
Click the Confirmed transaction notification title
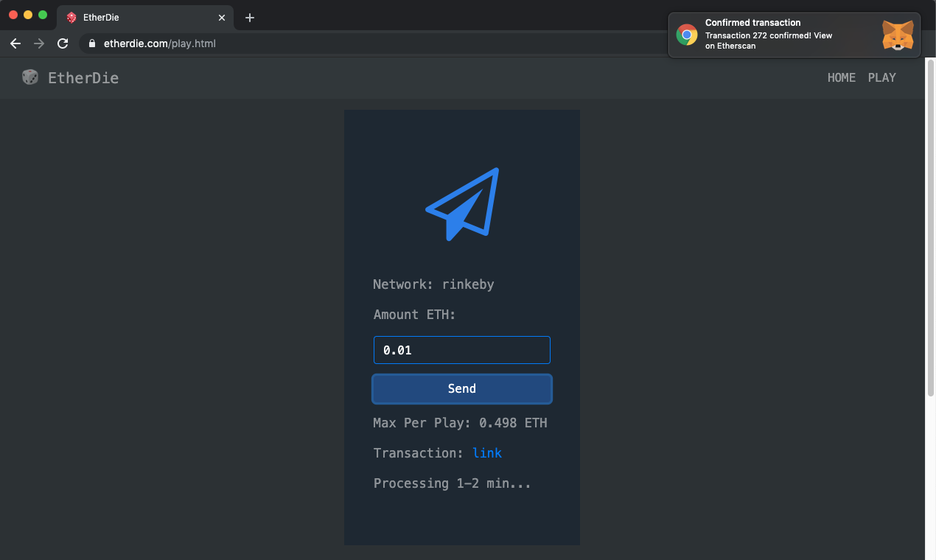pyautogui.click(x=753, y=23)
